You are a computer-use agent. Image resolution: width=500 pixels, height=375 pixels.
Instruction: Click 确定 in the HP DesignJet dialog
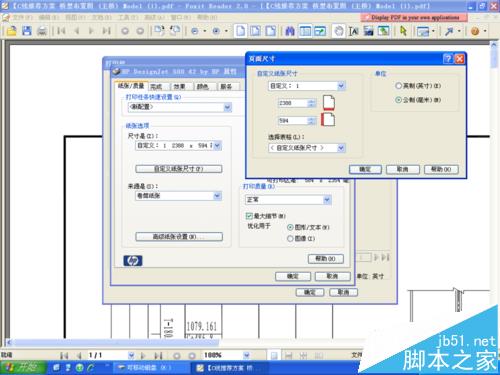(x=293, y=276)
